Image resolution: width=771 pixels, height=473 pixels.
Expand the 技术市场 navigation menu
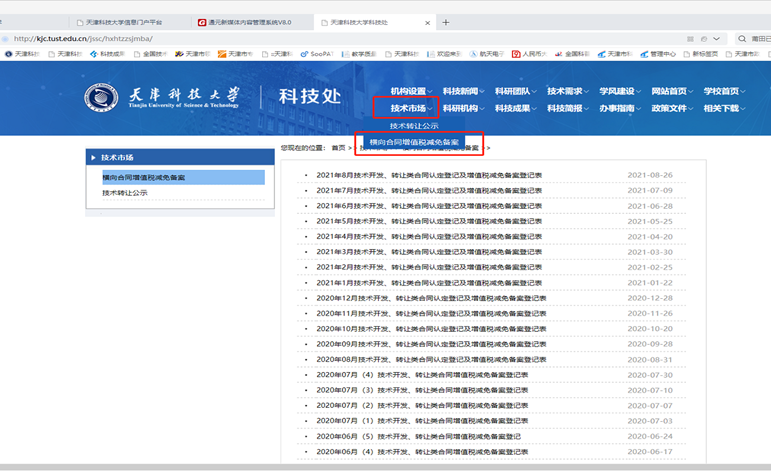point(411,108)
